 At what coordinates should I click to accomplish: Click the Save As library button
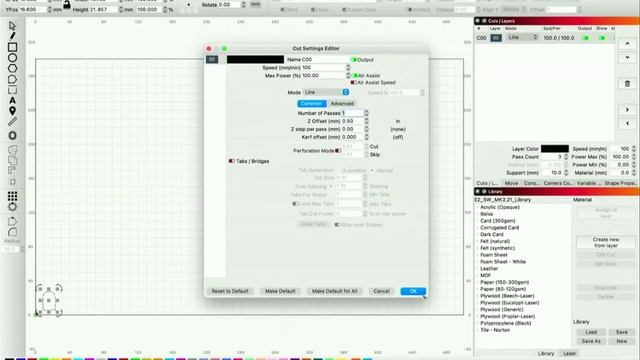[x=591, y=341]
